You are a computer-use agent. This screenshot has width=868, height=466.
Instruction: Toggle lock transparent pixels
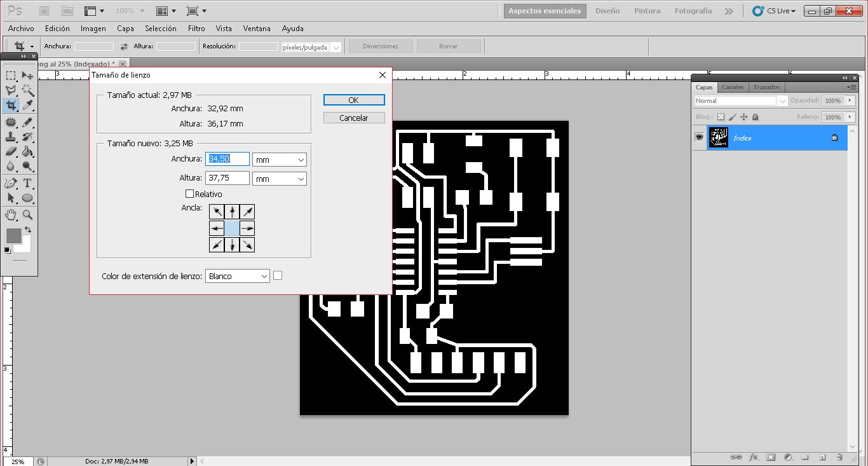720,117
